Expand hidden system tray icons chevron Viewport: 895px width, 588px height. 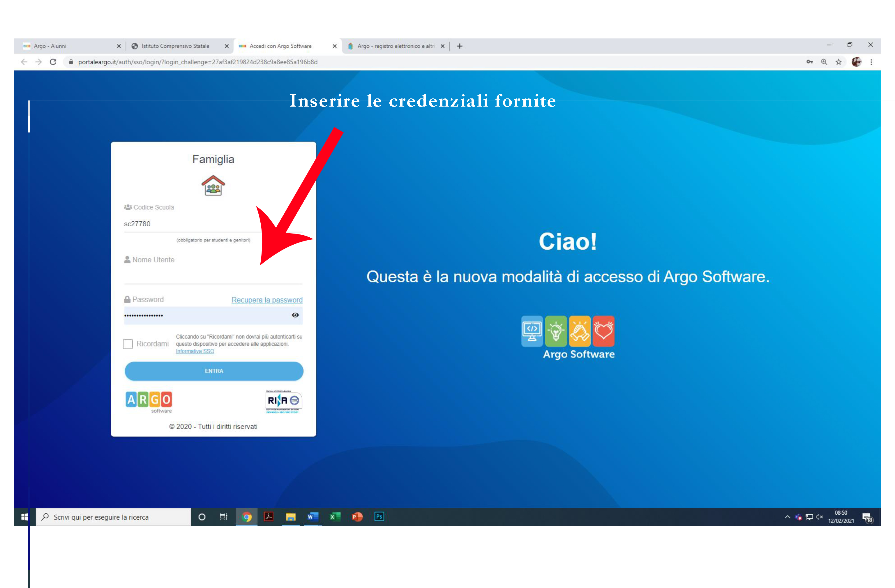[787, 517]
